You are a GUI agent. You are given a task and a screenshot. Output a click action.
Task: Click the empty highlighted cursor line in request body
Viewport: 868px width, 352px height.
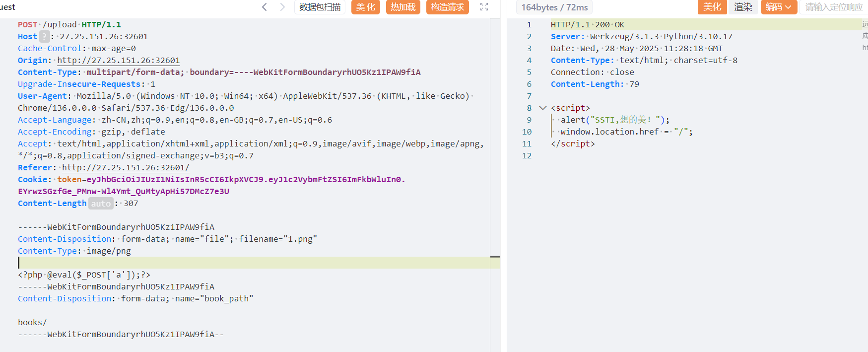[254, 263]
